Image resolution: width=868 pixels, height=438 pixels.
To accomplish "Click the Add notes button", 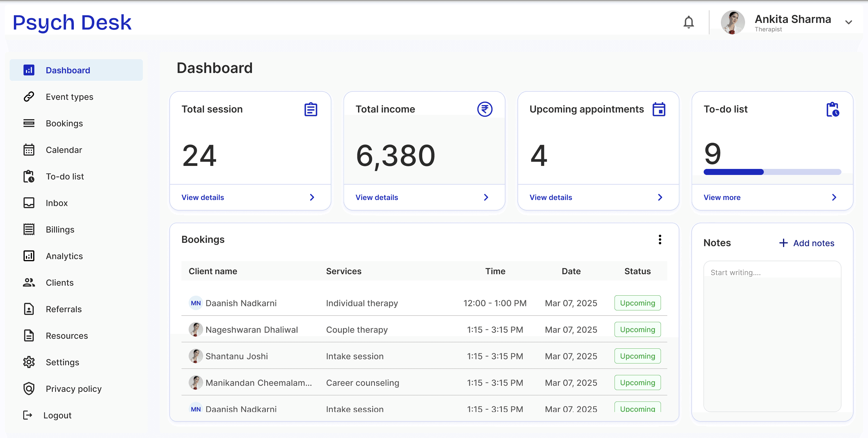I will coord(807,243).
